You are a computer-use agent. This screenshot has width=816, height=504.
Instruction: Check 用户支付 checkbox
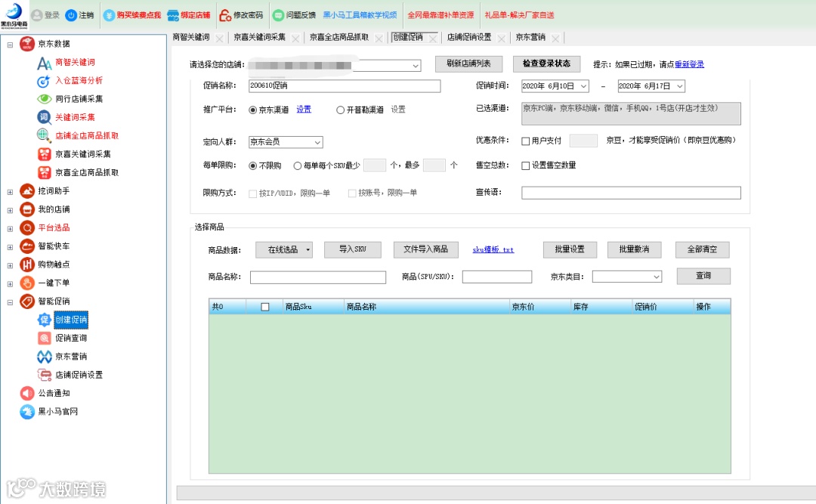(526, 141)
